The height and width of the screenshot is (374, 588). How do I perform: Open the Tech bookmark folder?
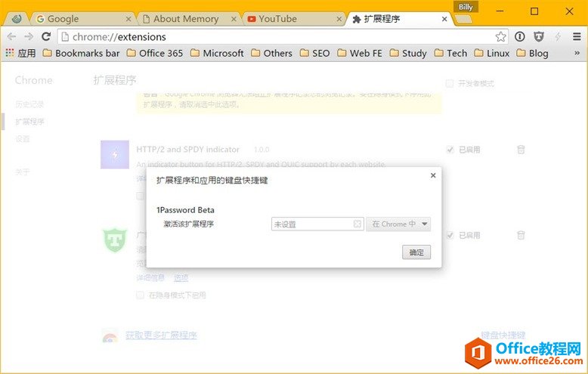point(450,53)
